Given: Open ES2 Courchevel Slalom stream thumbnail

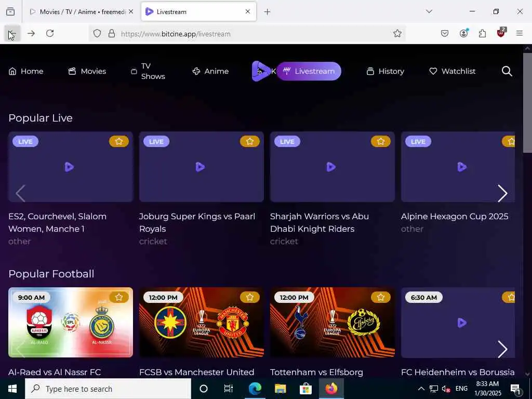Looking at the screenshot, I should pyautogui.click(x=71, y=167).
